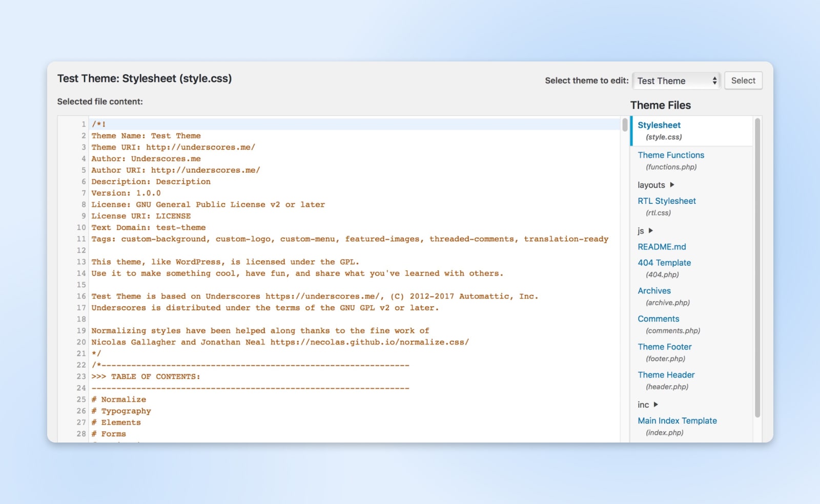Open the Theme Header file

[x=666, y=374]
